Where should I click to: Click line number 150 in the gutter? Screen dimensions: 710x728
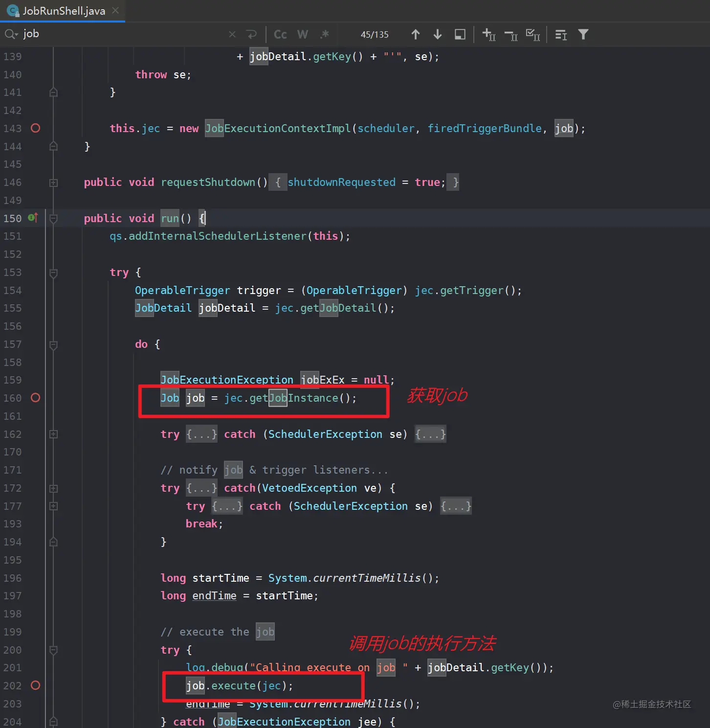12,219
